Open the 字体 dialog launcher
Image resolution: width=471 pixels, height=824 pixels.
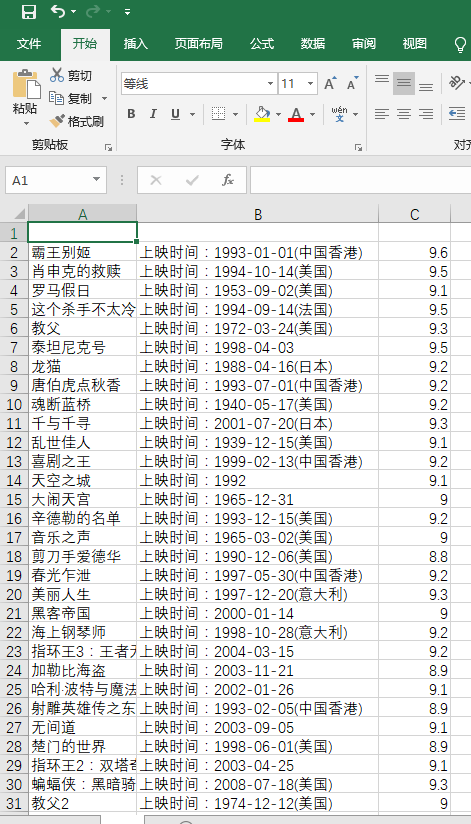click(x=359, y=148)
